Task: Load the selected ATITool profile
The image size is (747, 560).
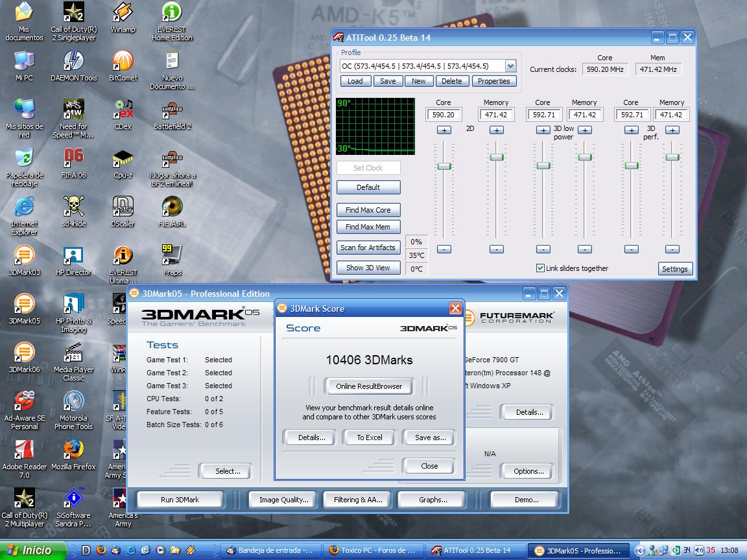Action: point(355,81)
